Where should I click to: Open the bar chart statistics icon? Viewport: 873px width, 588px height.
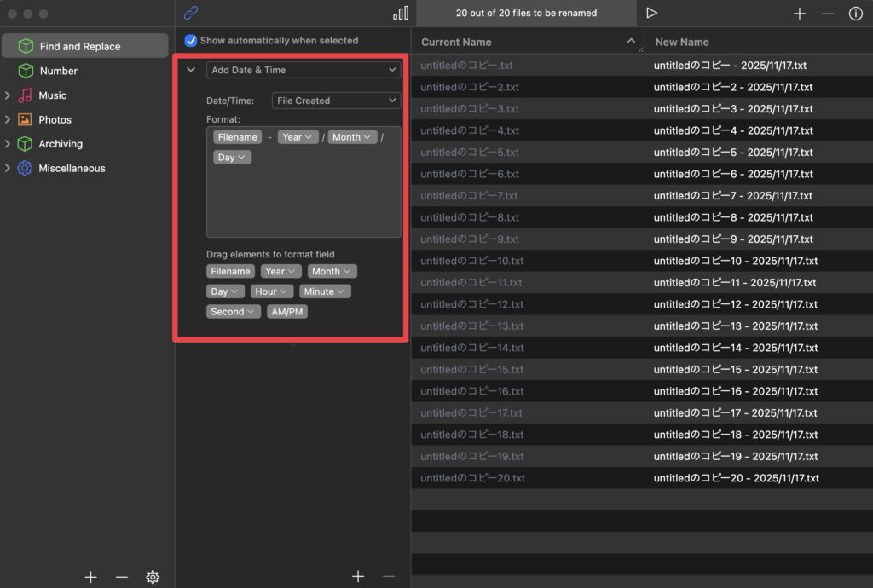(x=400, y=13)
